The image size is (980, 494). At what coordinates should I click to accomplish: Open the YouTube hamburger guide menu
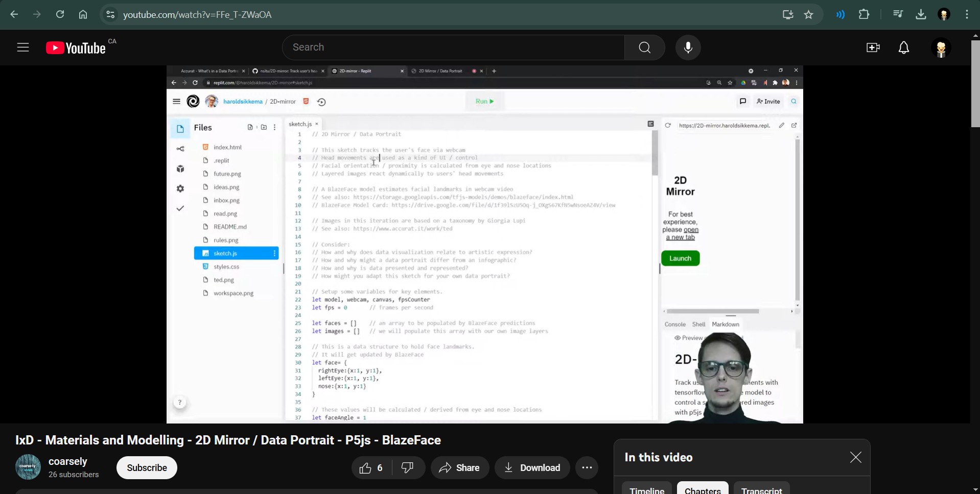[23, 48]
